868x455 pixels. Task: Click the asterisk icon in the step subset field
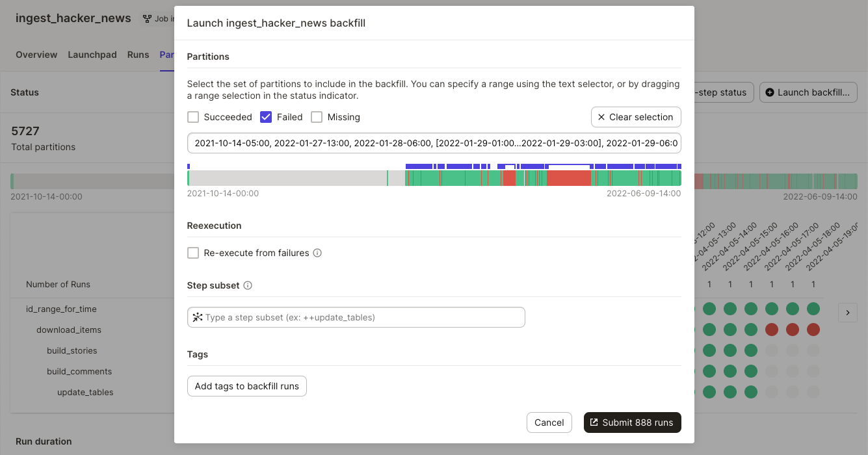point(198,317)
